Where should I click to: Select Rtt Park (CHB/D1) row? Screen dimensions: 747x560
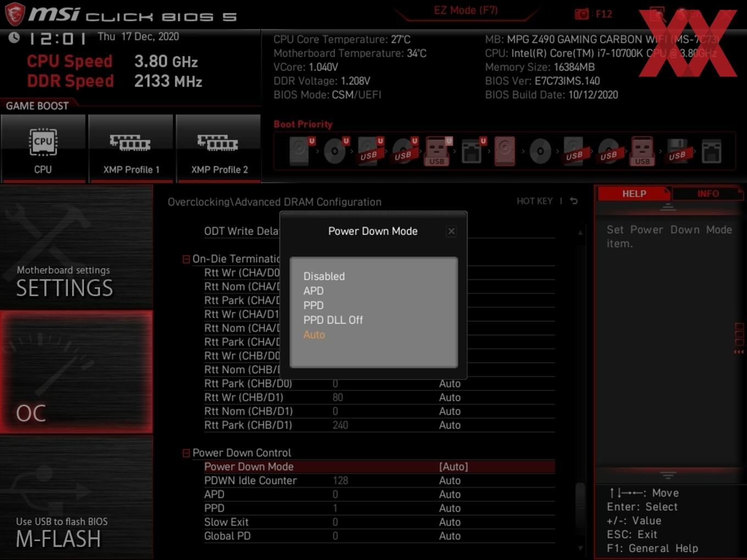379,425
